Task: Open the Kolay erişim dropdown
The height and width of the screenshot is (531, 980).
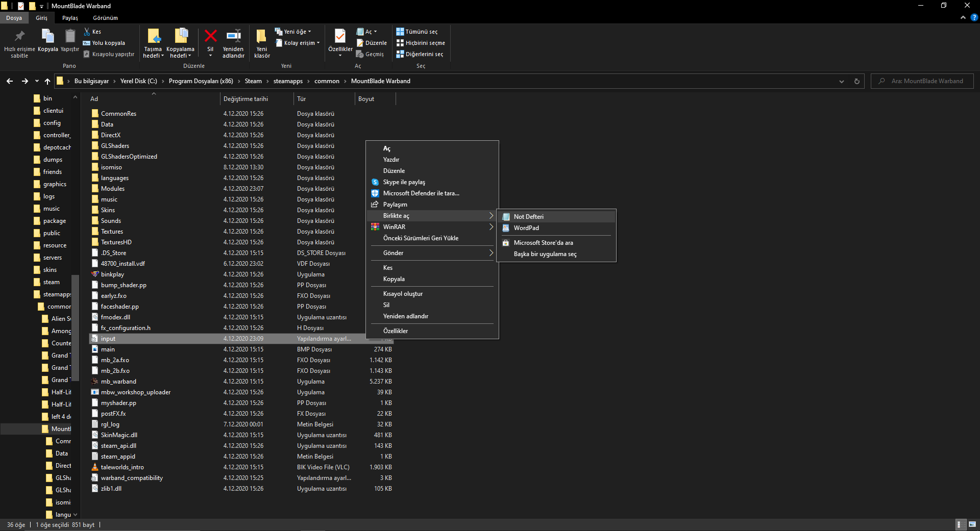Action: click(298, 43)
